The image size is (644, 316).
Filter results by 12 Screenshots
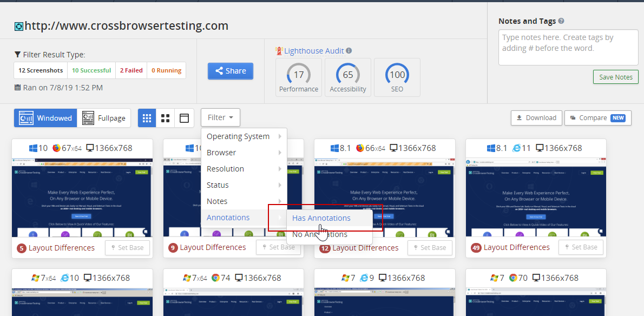pos(41,70)
